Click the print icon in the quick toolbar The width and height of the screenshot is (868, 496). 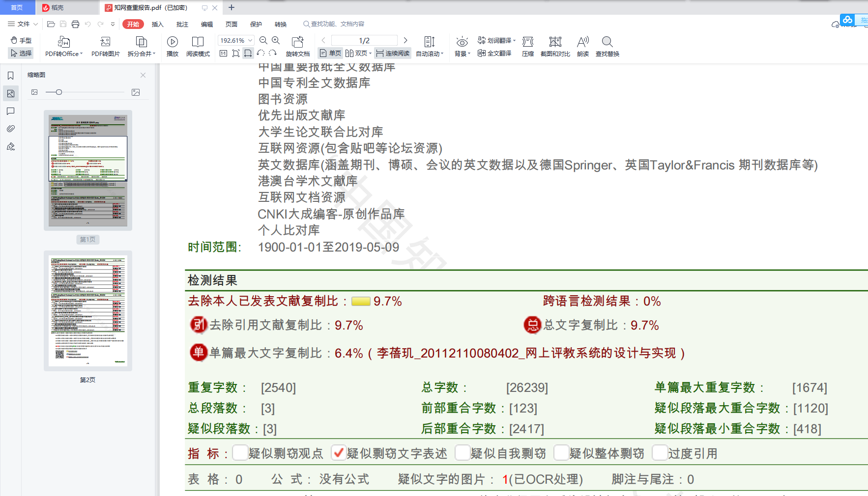click(75, 24)
